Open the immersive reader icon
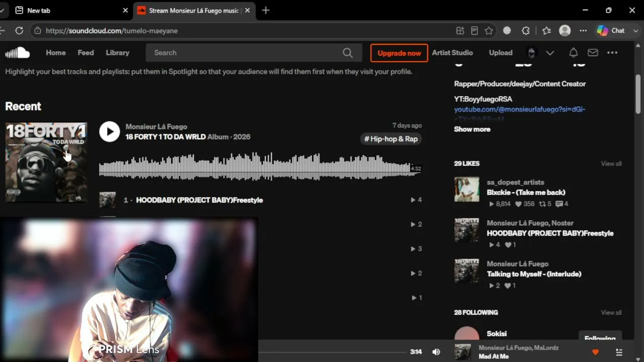 click(x=474, y=31)
